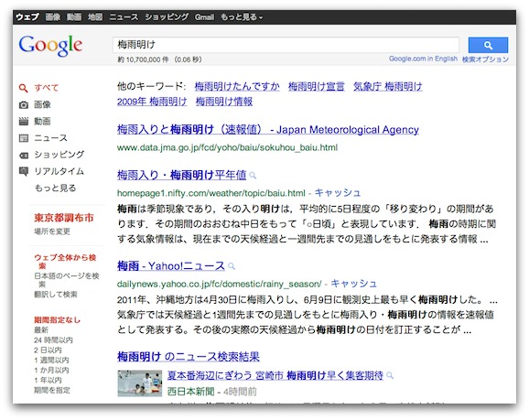The image size is (529, 420).
Task: Select 画像 filter in left sidebar
Action: coord(42,105)
